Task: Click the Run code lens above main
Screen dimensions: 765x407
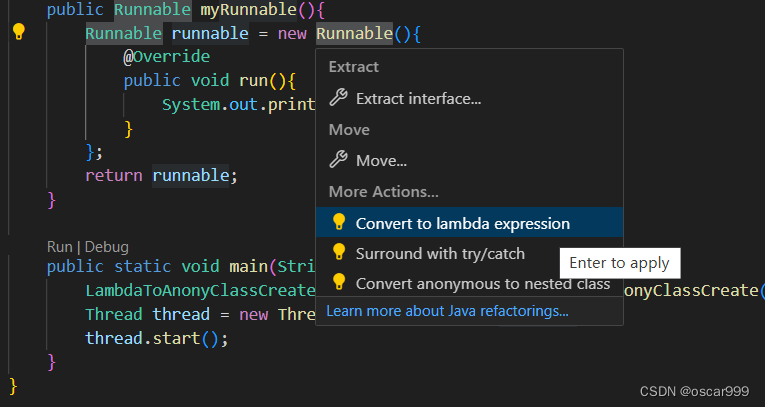Action: tap(60, 247)
